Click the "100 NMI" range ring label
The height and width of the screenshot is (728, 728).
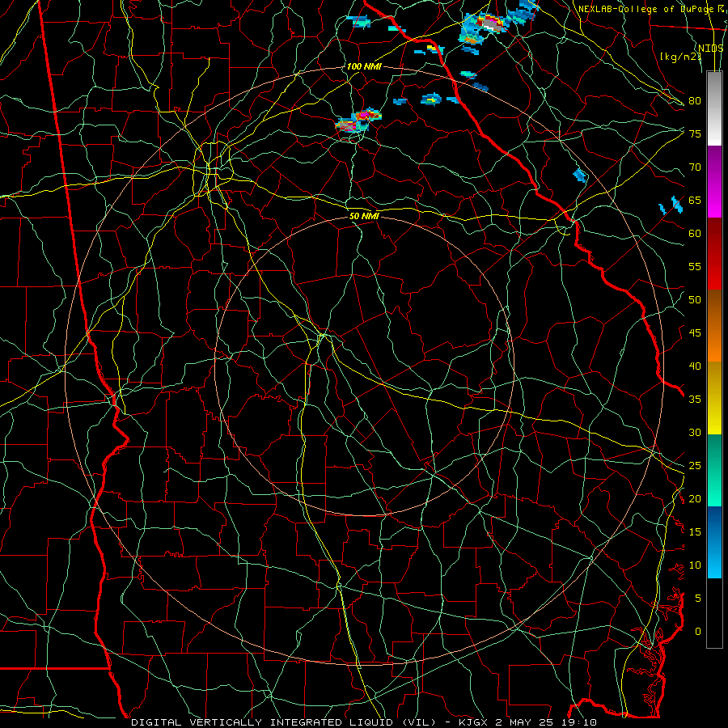(364, 66)
